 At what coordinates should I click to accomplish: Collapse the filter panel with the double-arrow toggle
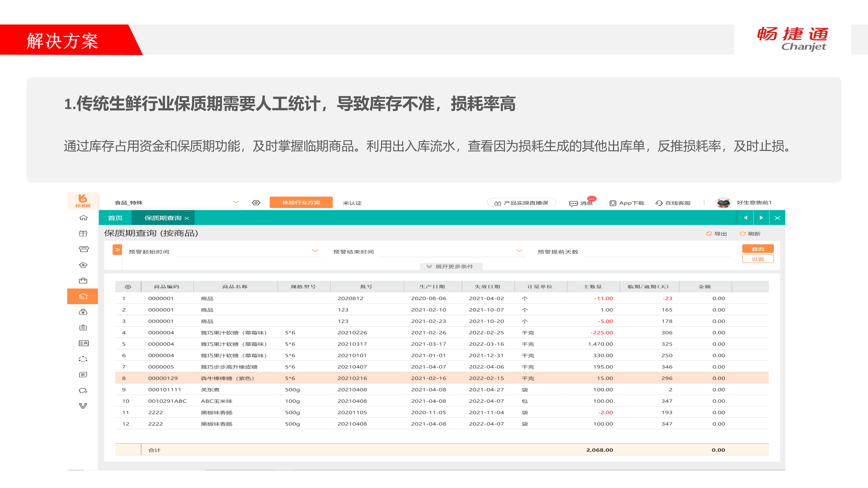coord(117,250)
